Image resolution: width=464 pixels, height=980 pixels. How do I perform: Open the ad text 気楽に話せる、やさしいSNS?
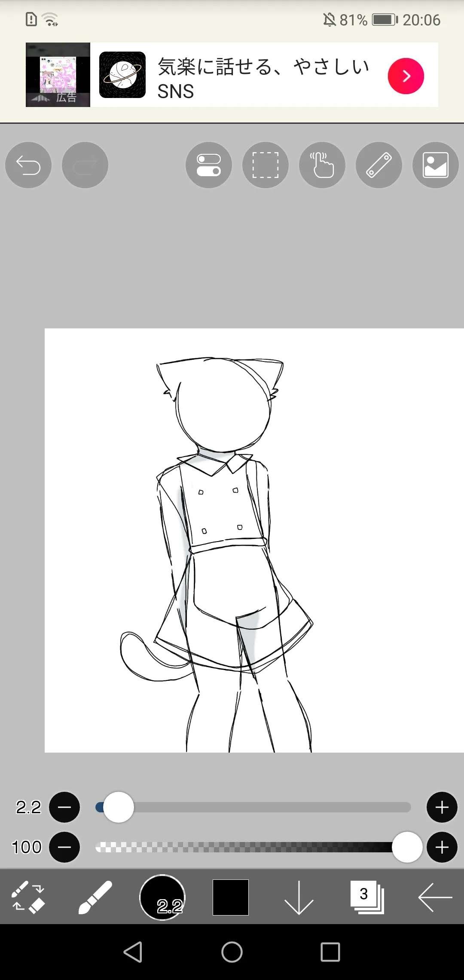click(263, 79)
